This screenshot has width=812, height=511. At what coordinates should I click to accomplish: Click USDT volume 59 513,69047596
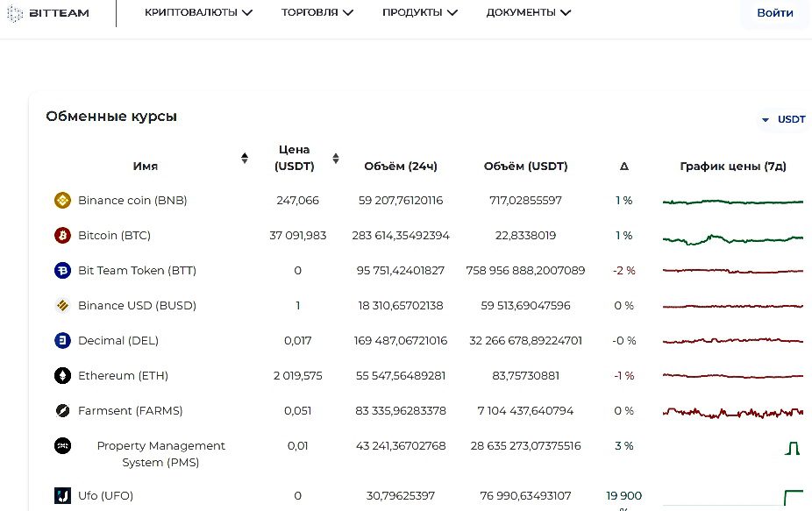pos(525,306)
